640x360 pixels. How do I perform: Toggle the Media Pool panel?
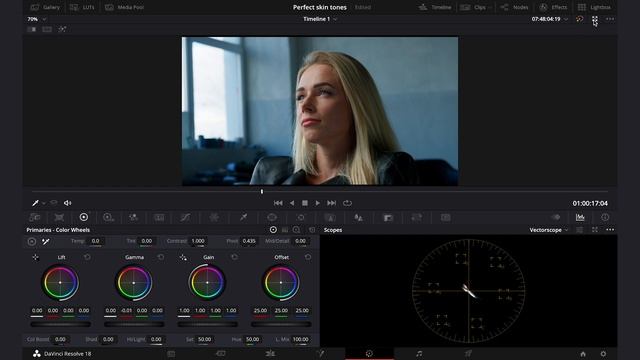pos(124,7)
